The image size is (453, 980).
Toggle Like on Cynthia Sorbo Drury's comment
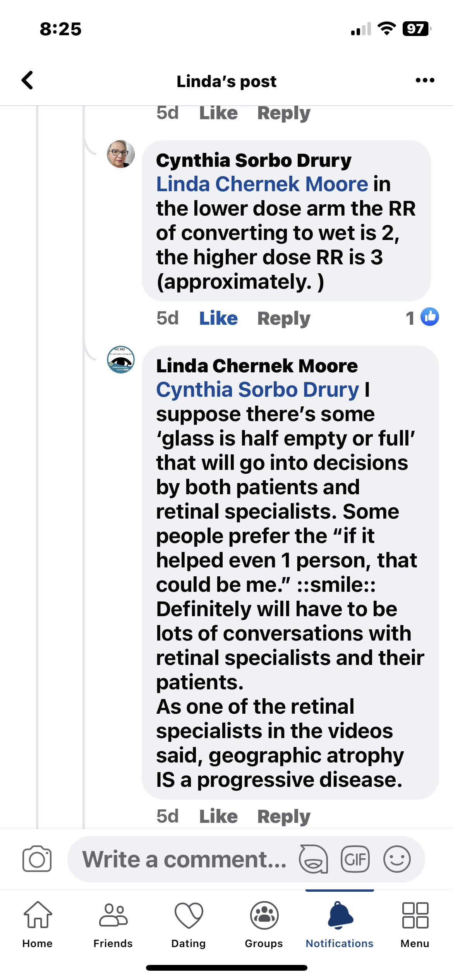coord(218,319)
